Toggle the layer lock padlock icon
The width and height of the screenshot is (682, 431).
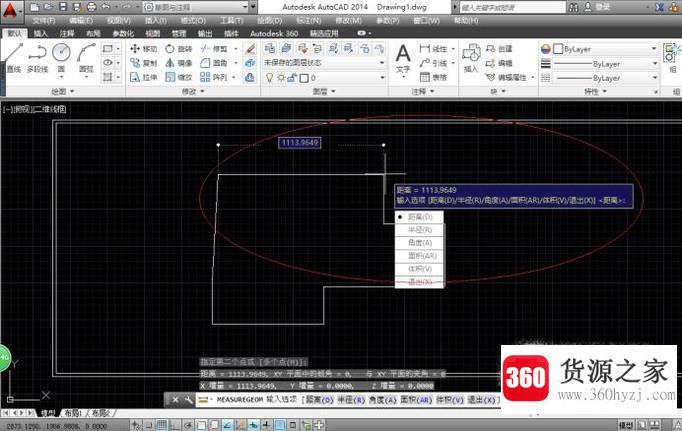(292, 78)
